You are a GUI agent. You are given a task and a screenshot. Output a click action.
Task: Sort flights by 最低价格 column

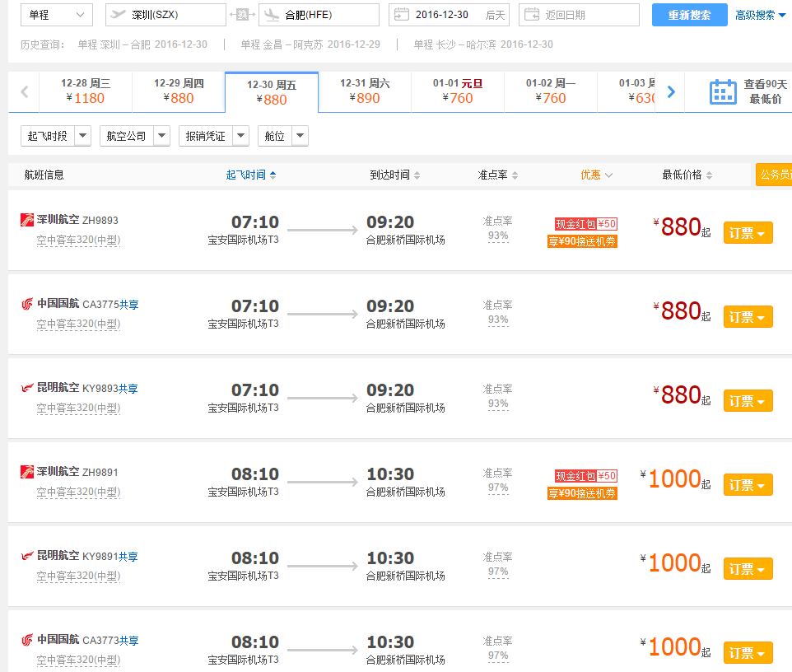(687, 175)
